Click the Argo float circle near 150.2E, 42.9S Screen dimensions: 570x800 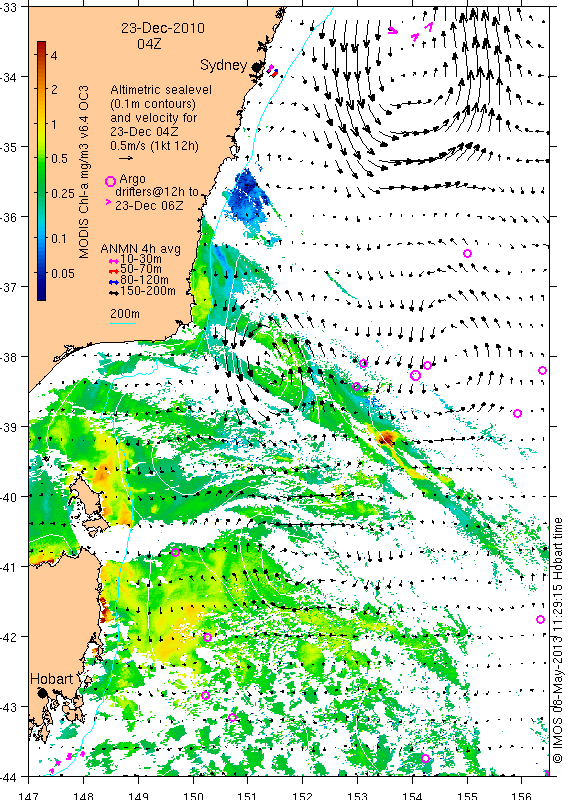click(x=205, y=695)
